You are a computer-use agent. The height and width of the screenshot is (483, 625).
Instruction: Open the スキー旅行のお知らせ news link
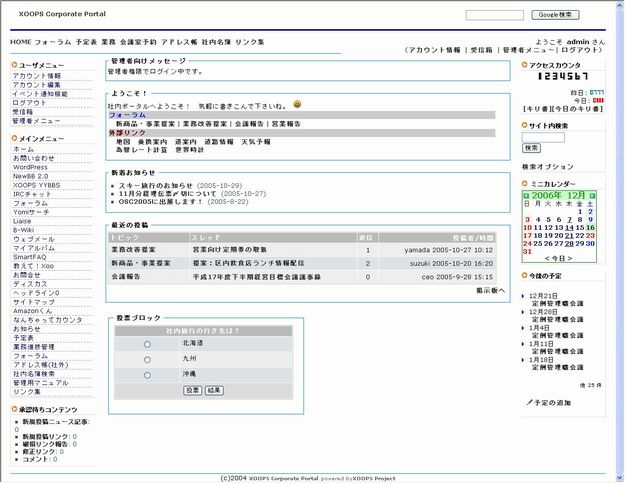coord(157,186)
